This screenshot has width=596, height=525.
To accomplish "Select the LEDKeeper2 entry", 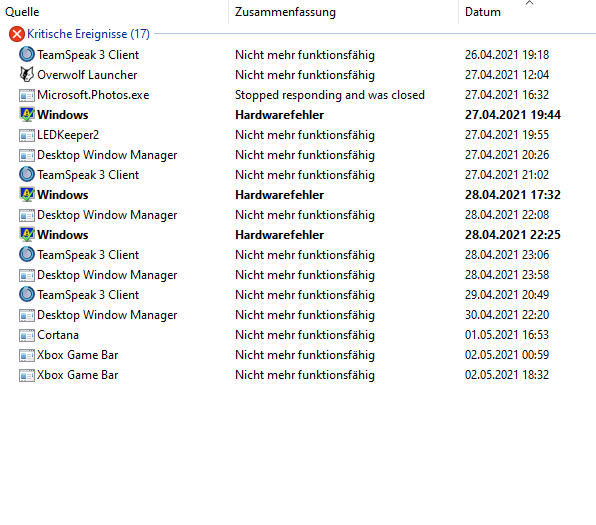I will (68, 135).
